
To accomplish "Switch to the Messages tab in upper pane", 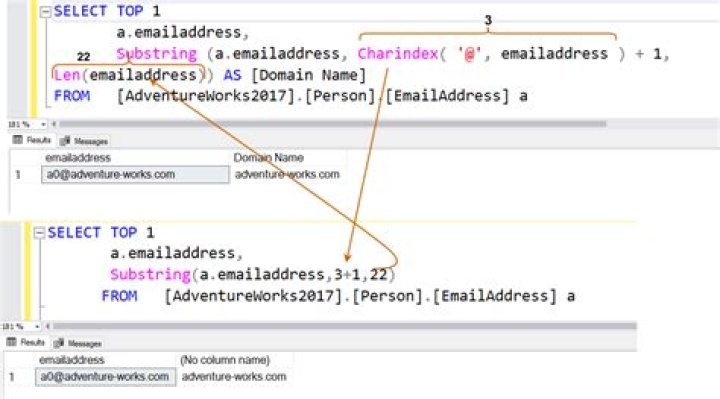I will [84, 141].
